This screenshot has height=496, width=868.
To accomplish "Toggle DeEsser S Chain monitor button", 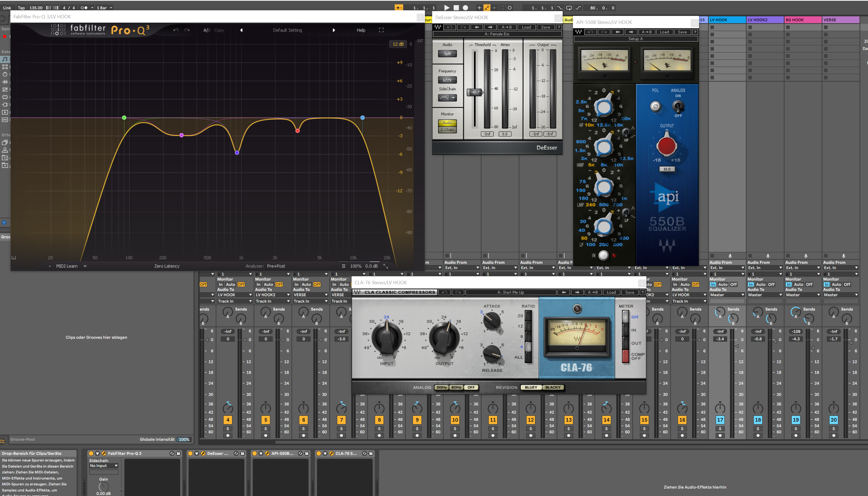I will click(447, 129).
